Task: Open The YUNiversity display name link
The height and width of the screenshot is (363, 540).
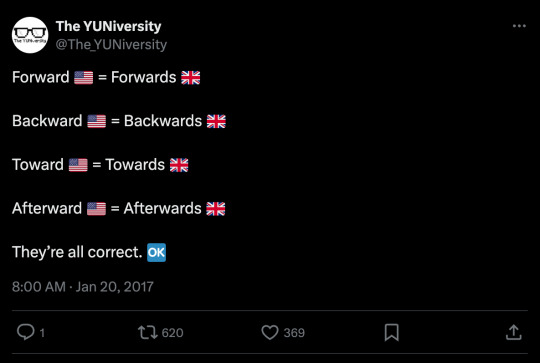Action: click(x=108, y=26)
